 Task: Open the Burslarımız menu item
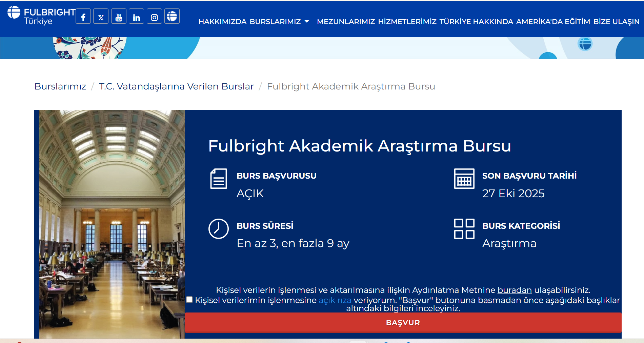click(x=275, y=22)
